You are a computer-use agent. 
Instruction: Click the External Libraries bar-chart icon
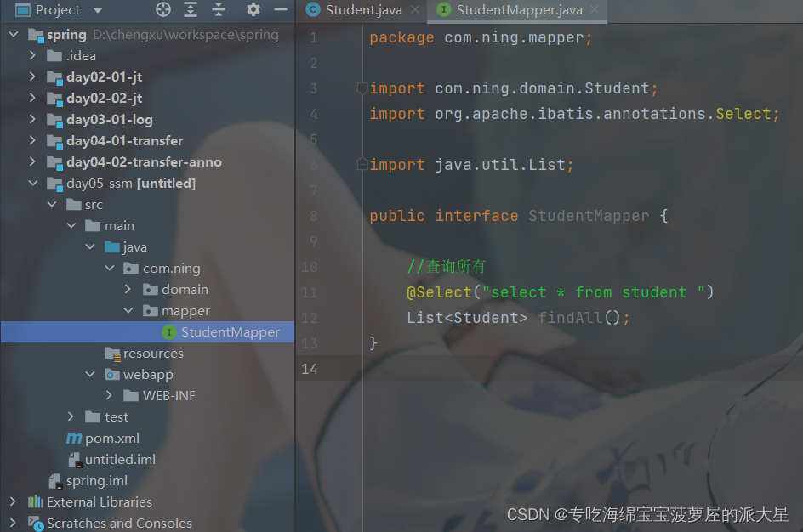pyautogui.click(x=36, y=501)
